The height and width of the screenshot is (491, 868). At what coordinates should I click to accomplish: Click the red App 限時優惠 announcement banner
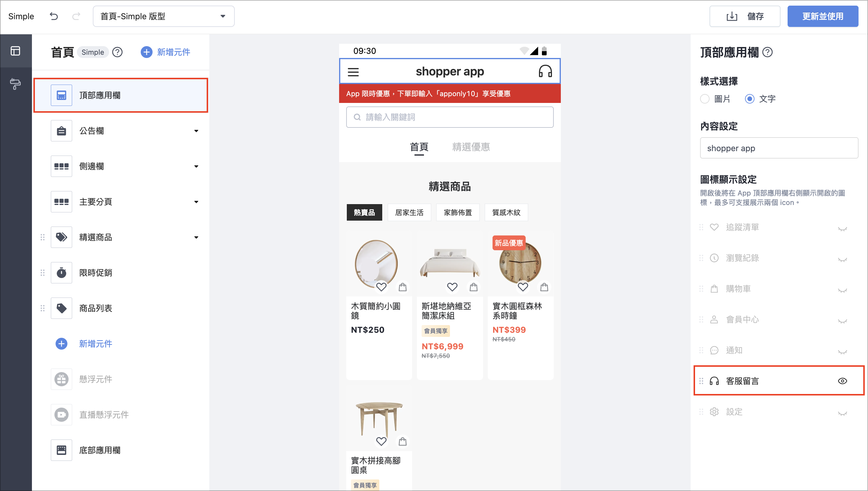449,93
